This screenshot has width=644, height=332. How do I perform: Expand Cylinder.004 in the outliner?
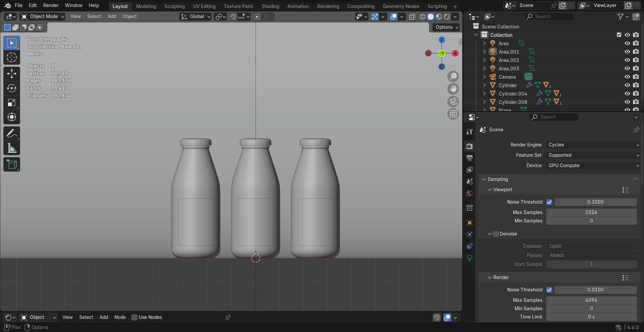point(484,93)
